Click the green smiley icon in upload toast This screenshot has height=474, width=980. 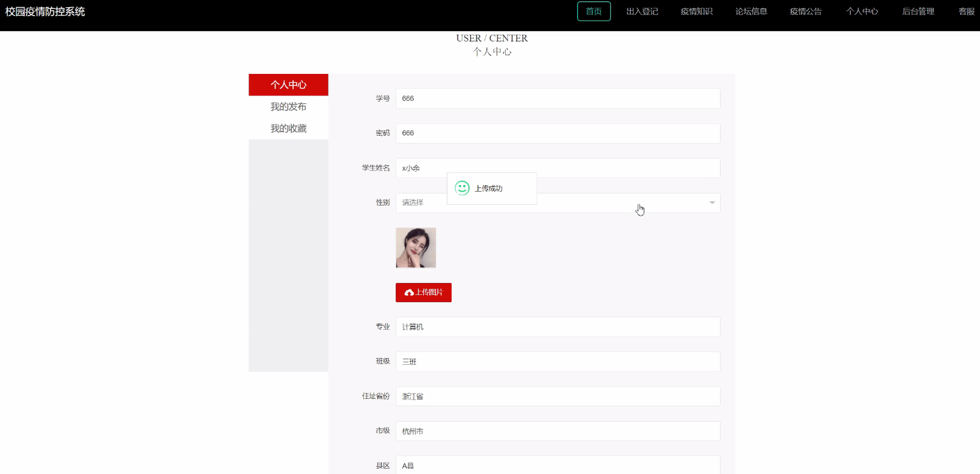click(x=462, y=188)
